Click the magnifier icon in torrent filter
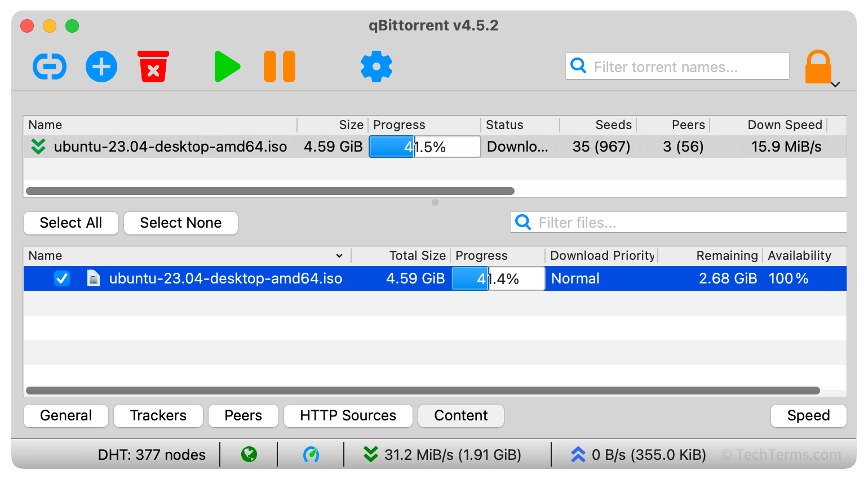The image size is (868, 479). coord(578,66)
